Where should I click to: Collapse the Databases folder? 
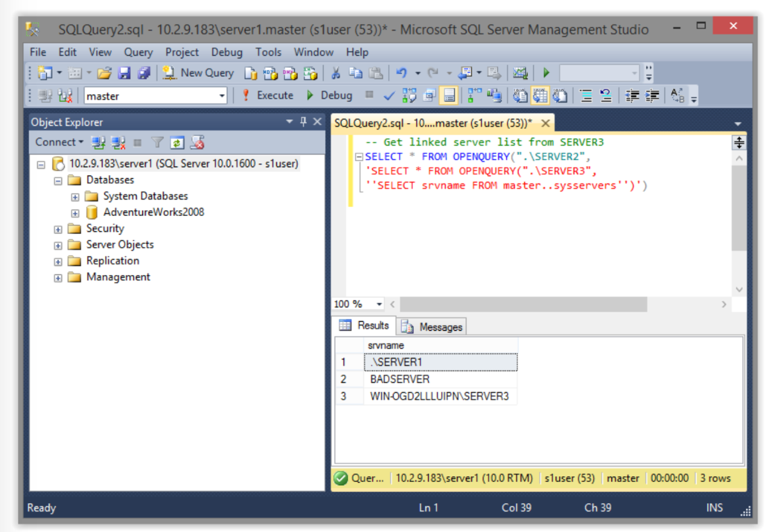click(x=58, y=180)
